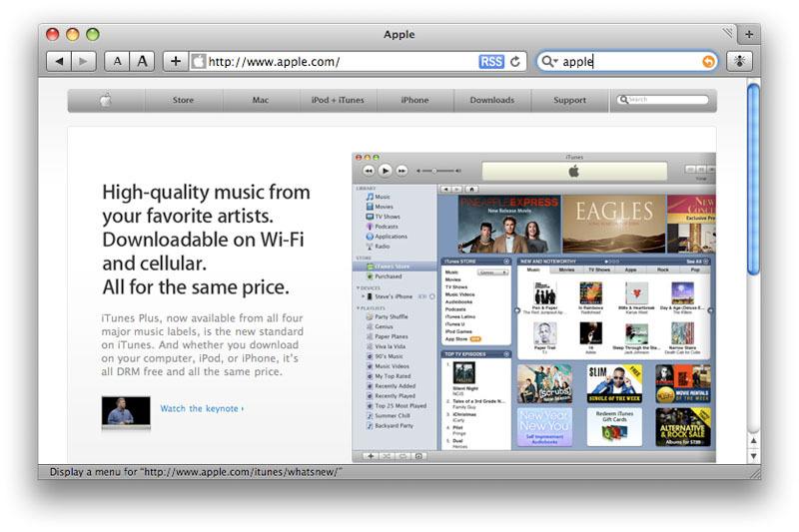This screenshot has height=532, width=799.
Task: Click the status bar URL message
Action: tap(196, 472)
